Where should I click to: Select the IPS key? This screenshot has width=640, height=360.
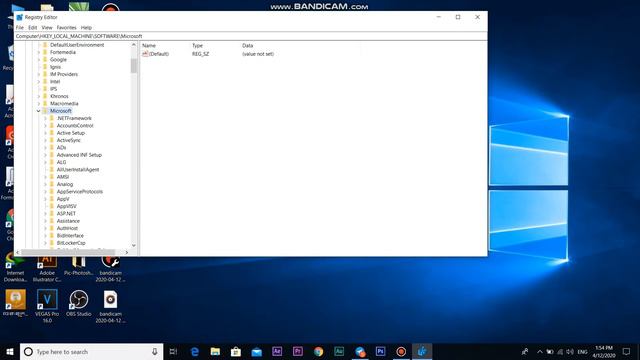tap(53, 89)
